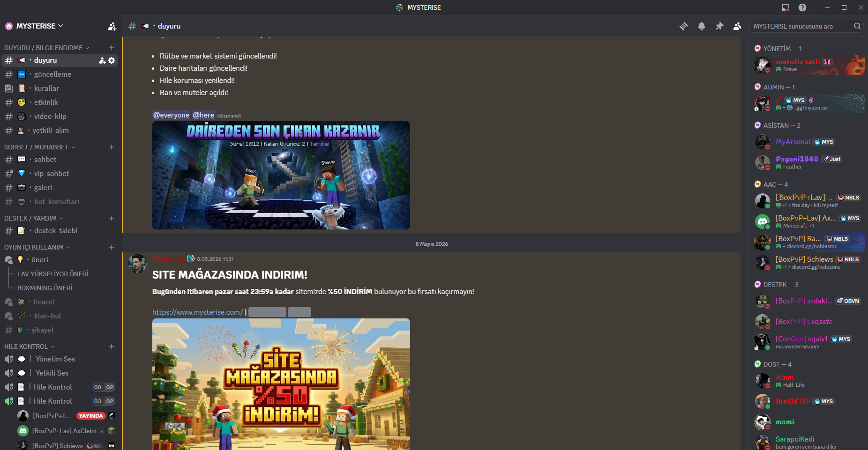Add channel to DESTEK / YARDIM category
The image size is (868, 450).
point(112,218)
